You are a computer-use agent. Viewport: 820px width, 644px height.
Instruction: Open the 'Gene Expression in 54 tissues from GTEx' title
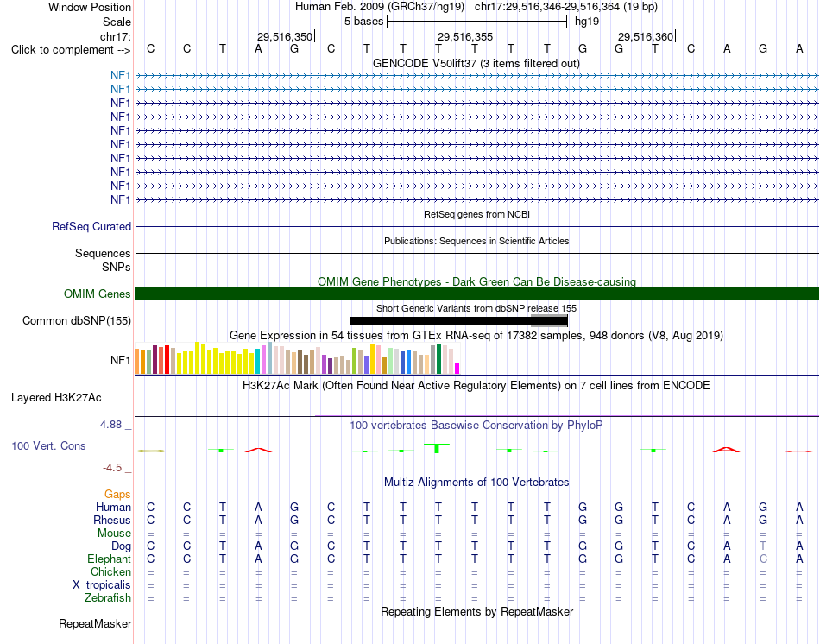click(x=476, y=335)
